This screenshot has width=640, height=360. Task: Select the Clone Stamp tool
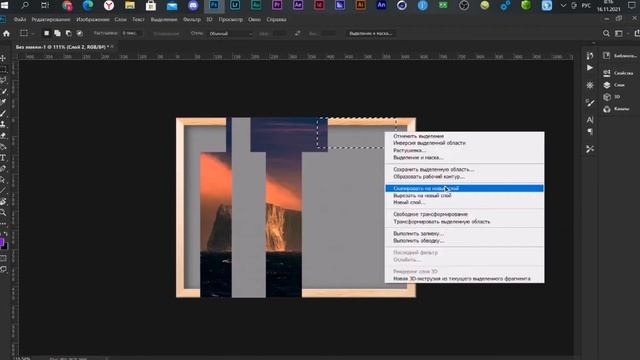tap(3, 124)
